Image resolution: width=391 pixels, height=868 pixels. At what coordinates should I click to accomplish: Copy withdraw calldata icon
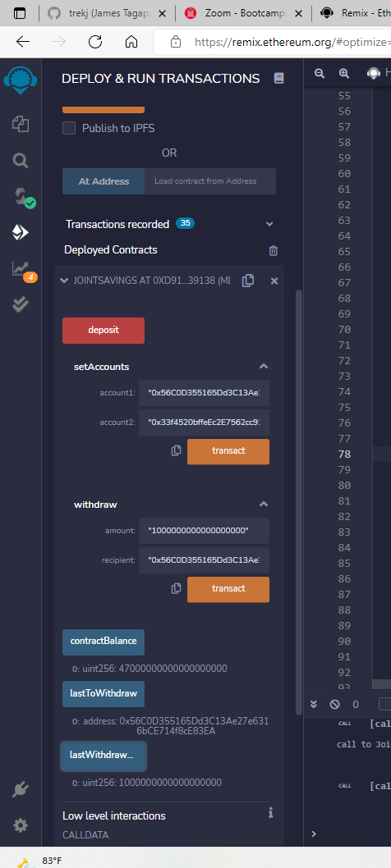point(176,588)
